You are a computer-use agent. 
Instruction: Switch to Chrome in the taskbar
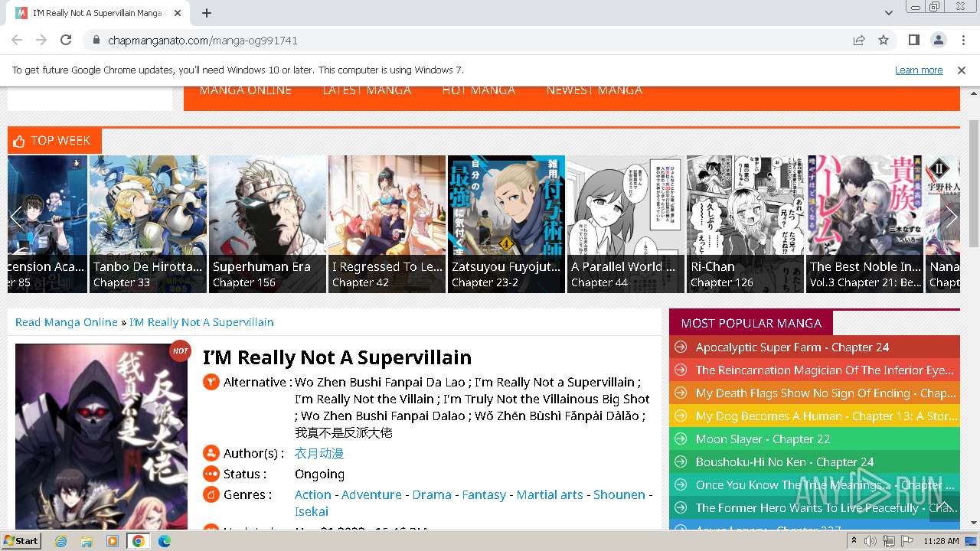tap(139, 541)
